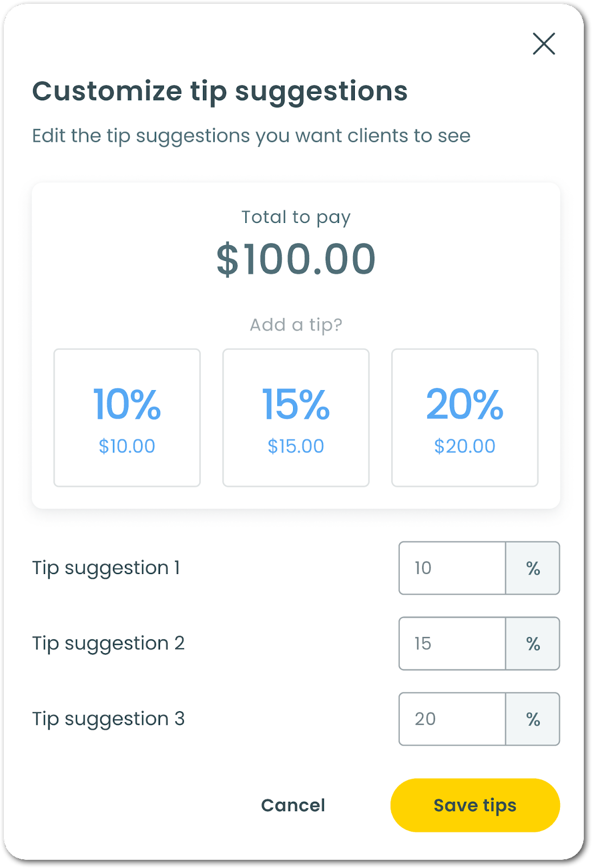This screenshot has width=592, height=868.
Task: Select the 20% tip option card
Action: [x=464, y=417]
